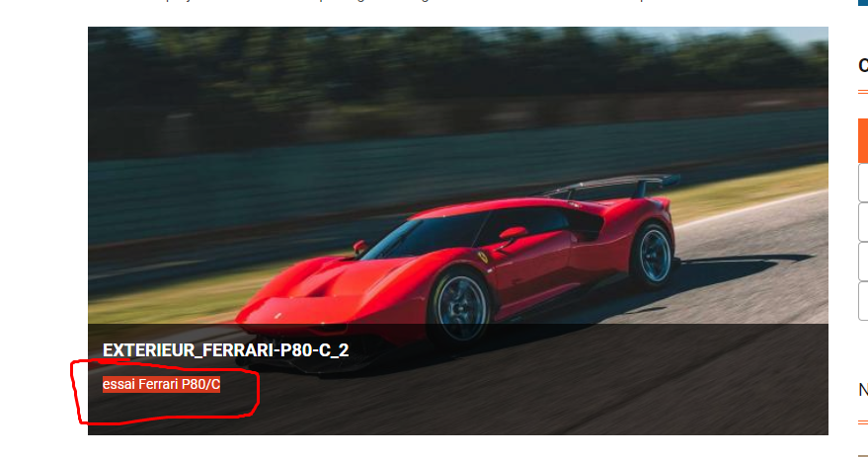Select the highlighted caption essai Ferrari P80/C
Image resolution: width=868 pixels, height=457 pixels.
(161, 384)
